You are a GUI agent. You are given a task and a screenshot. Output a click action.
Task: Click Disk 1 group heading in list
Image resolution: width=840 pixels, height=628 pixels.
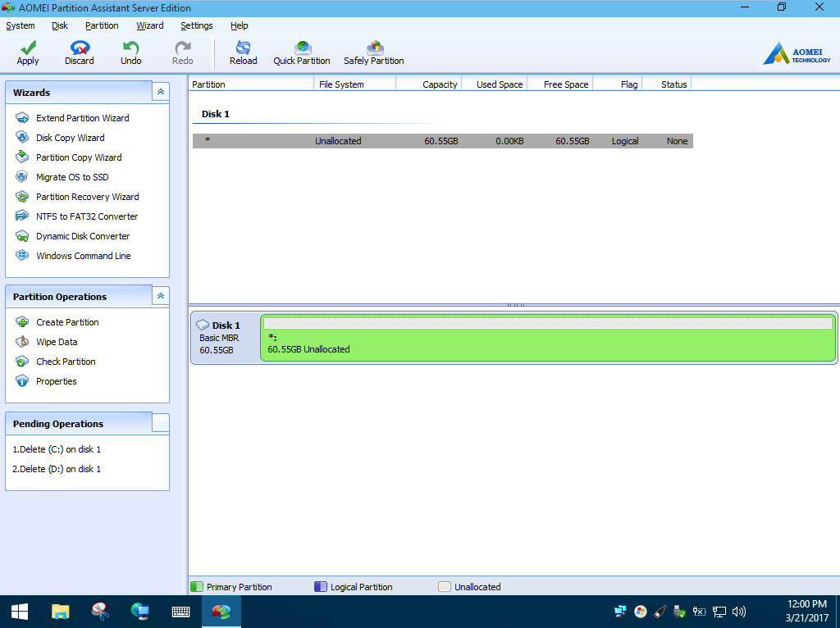216,114
